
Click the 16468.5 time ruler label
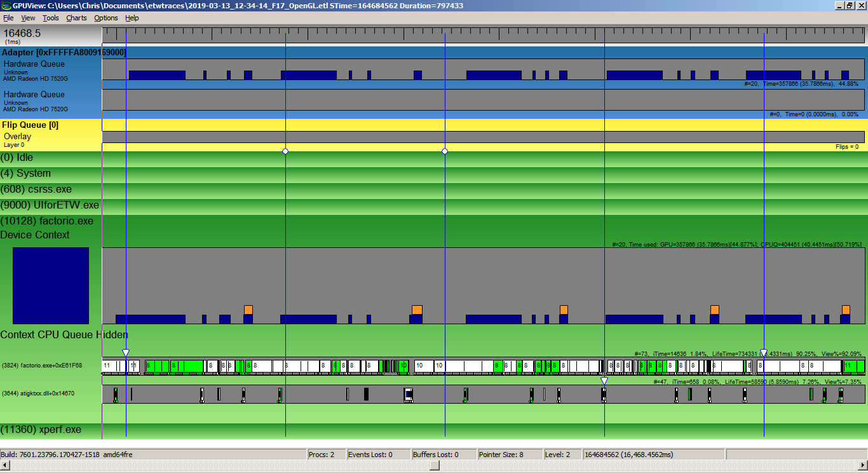pos(22,33)
